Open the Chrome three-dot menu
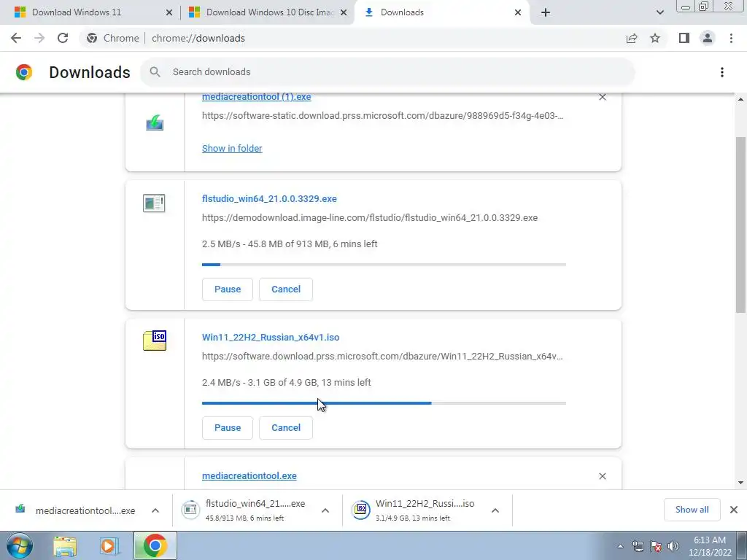The image size is (747, 560). [x=731, y=38]
